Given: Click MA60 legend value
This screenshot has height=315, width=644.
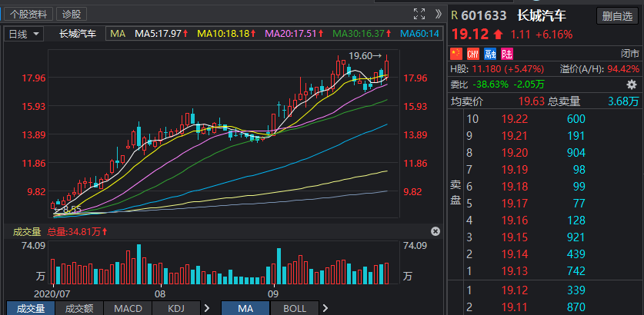Looking at the screenshot, I should pyautogui.click(x=420, y=34).
